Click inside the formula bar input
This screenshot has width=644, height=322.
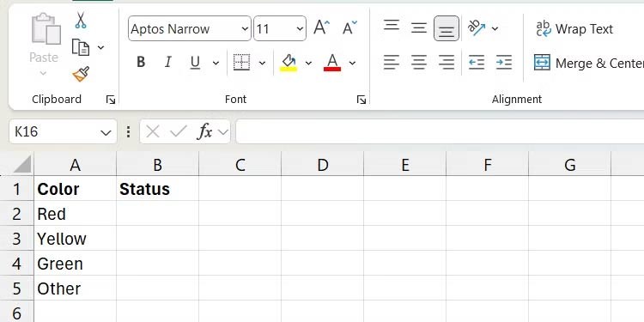coord(440,132)
